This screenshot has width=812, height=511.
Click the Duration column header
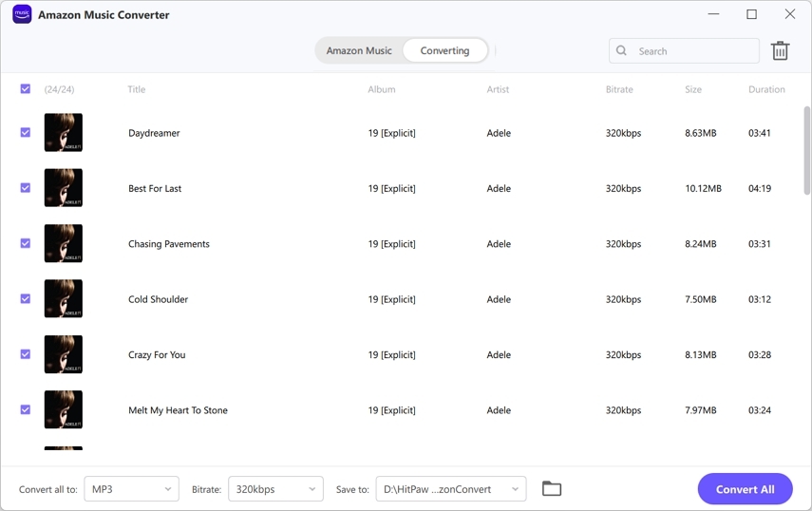pyautogui.click(x=766, y=89)
